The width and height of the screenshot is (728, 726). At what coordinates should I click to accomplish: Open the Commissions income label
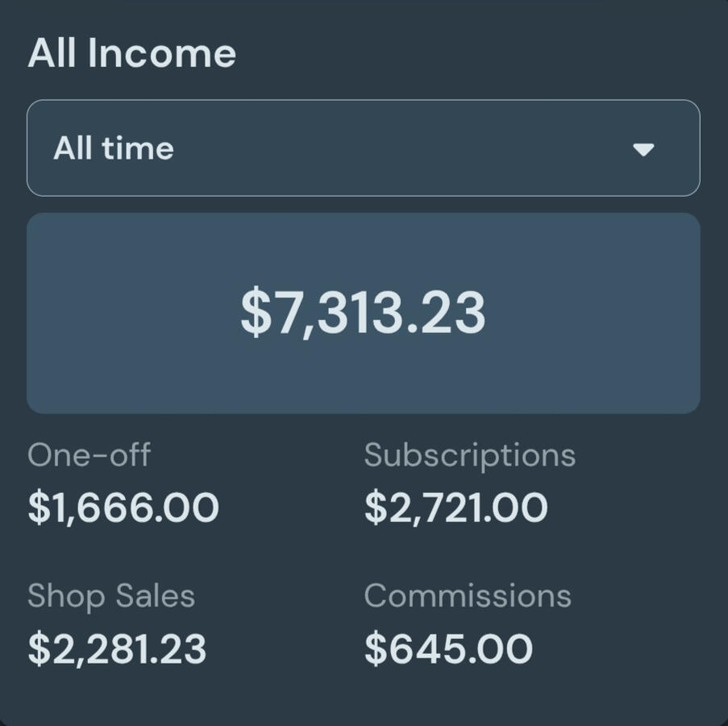coord(468,596)
